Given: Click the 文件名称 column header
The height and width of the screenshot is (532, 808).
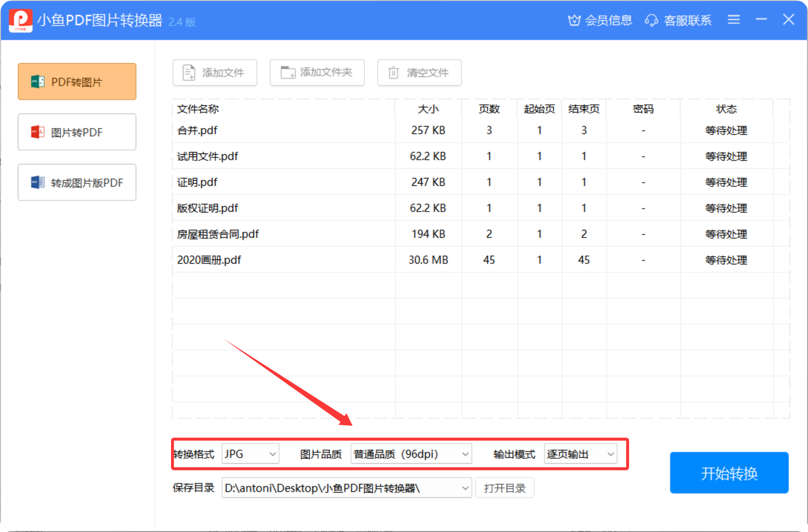Looking at the screenshot, I should click(197, 109).
